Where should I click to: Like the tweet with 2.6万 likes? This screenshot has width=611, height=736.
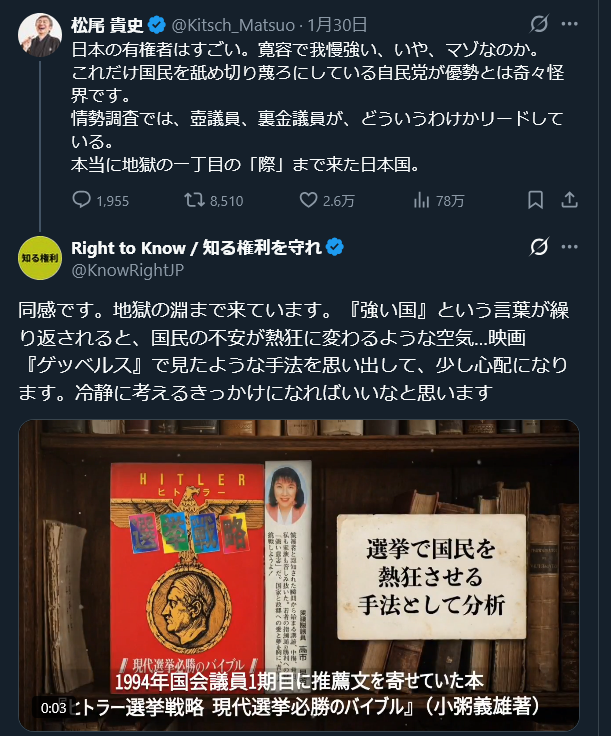327,200
